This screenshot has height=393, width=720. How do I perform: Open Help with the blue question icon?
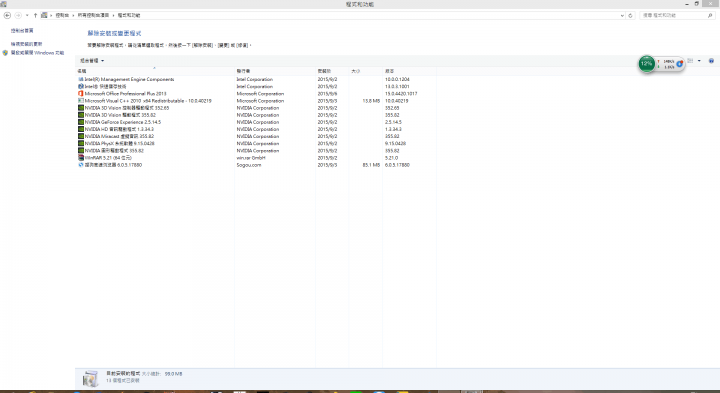(x=711, y=61)
